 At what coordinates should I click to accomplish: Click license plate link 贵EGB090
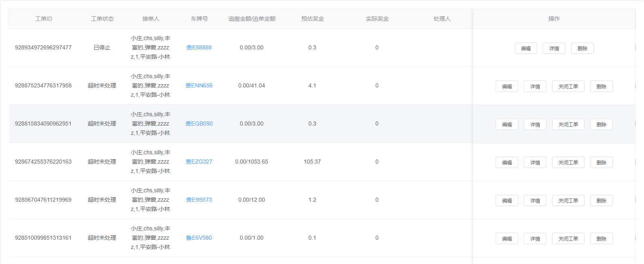199,123
